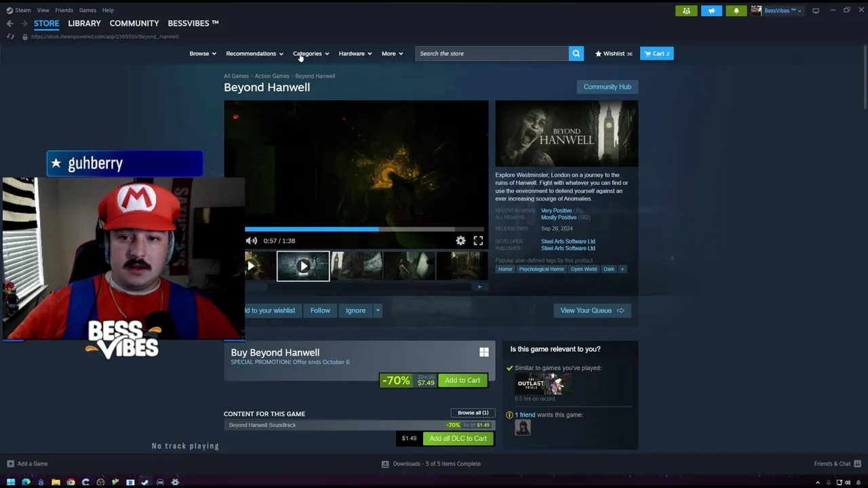This screenshot has width=868, height=488.
Task: Expand the Recommendations dropdown
Action: (254, 54)
